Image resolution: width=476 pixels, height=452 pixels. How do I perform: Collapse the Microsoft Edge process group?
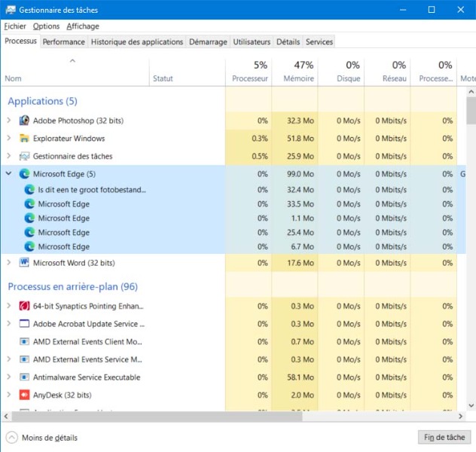[9, 174]
